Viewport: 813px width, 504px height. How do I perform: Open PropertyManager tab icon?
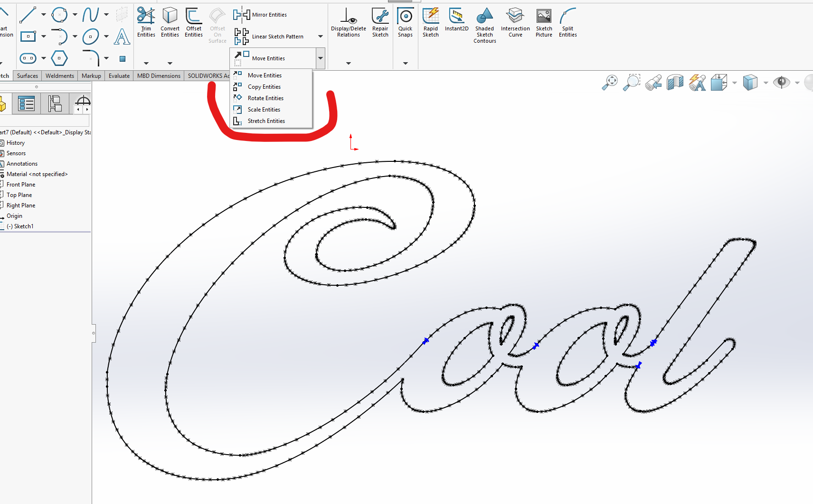point(26,103)
